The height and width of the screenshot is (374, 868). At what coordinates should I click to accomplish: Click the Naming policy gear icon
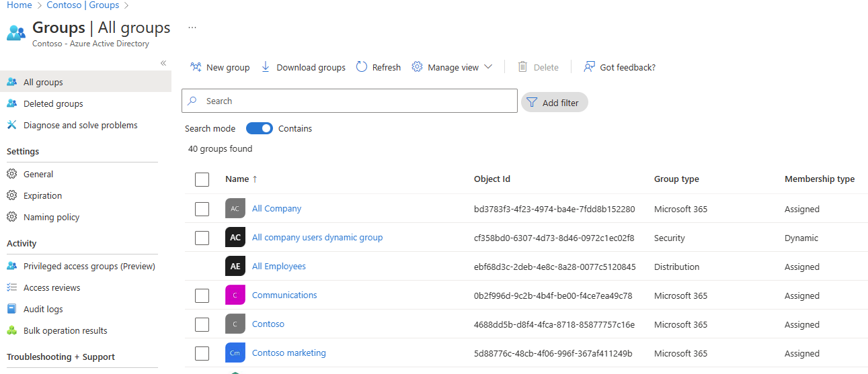coord(11,217)
